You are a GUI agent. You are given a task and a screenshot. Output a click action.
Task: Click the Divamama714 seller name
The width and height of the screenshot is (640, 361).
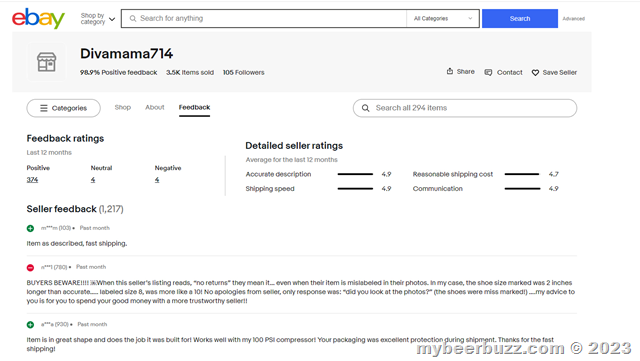(x=127, y=53)
